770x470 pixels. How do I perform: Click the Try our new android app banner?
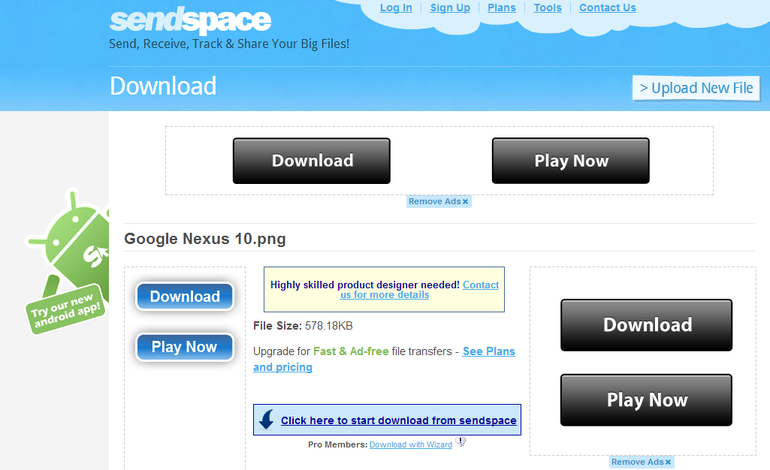point(65,309)
